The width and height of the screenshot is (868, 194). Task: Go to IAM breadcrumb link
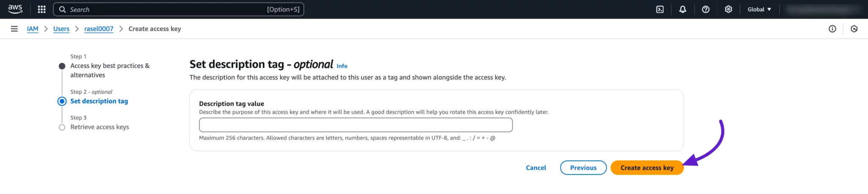click(33, 29)
